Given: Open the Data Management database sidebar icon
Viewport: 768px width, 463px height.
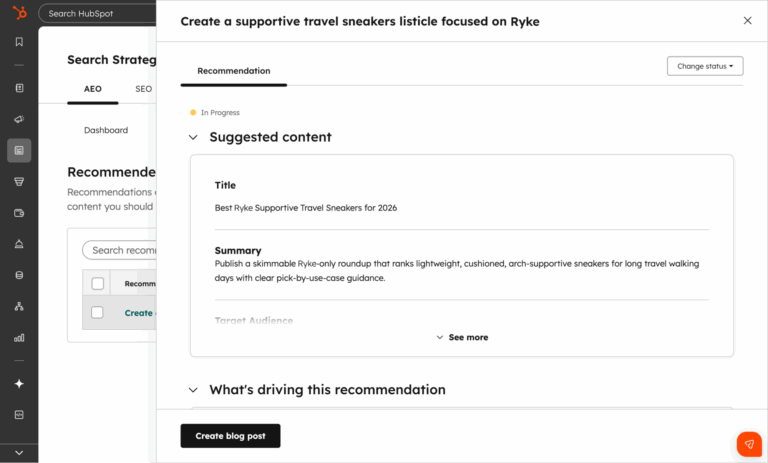Looking at the screenshot, I should point(19,275).
